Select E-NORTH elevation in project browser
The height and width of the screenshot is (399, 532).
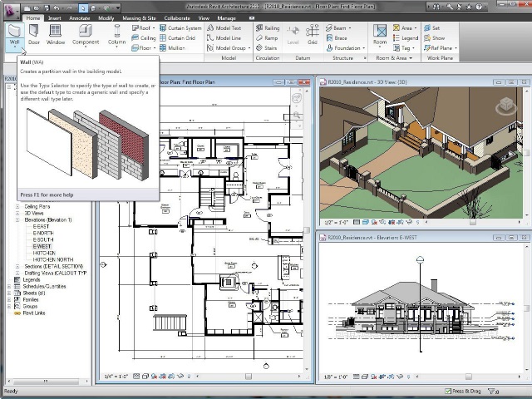[x=42, y=233]
